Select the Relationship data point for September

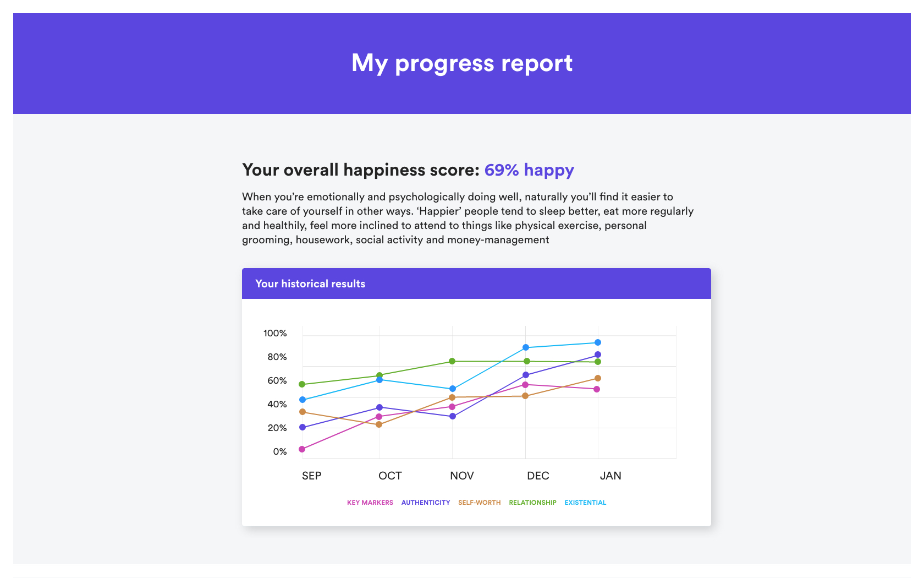click(302, 384)
